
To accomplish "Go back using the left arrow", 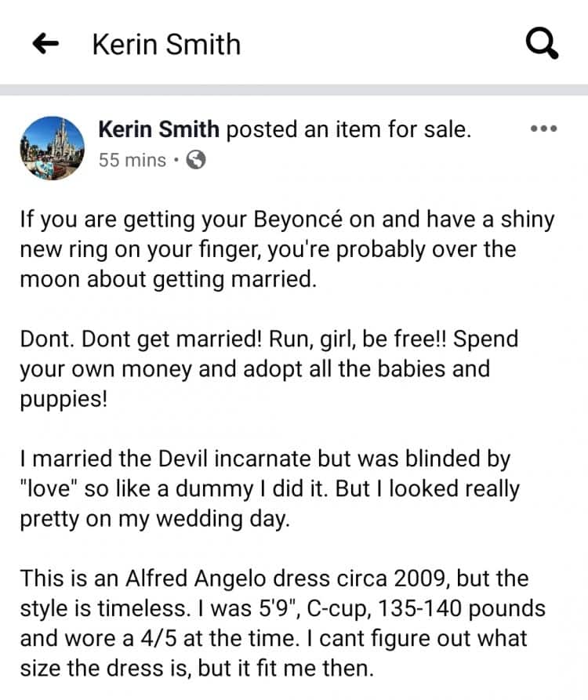I will point(46,44).
